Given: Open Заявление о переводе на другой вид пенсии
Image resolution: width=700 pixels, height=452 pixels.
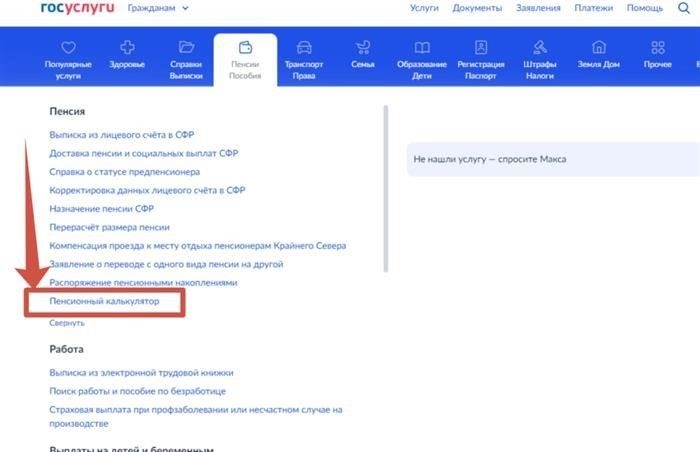Looking at the screenshot, I should (x=166, y=264).
